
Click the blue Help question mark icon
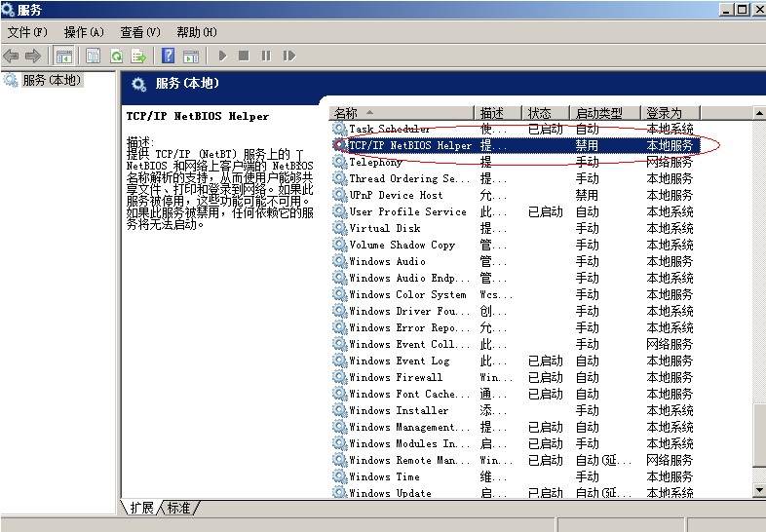click(x=169, y=56)
